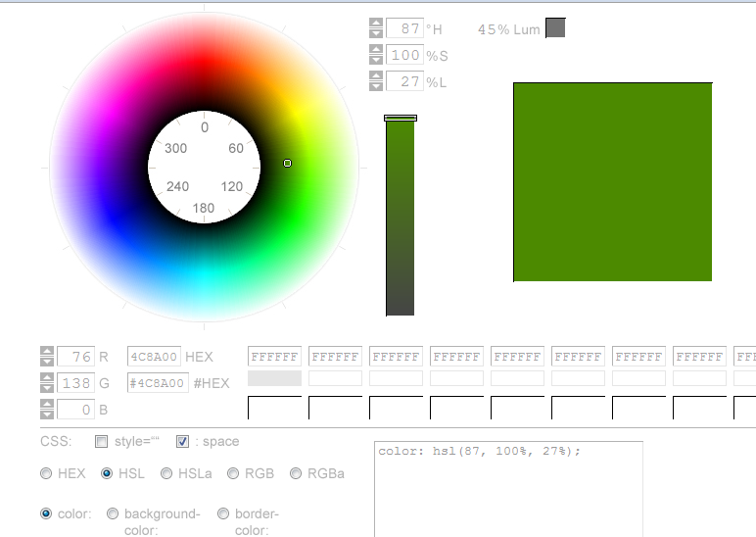Click the 45% Lum text
The width and height of the screenshot is (756, 537).
[508, 29]
